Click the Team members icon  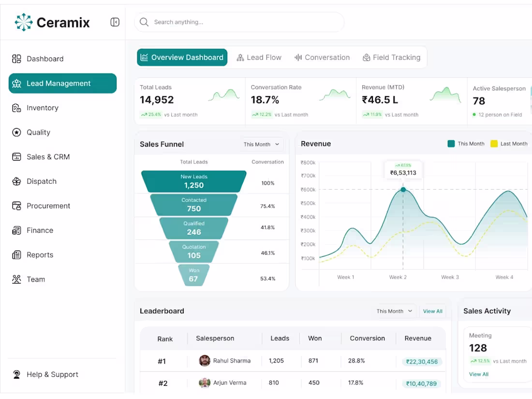[16, 279]
